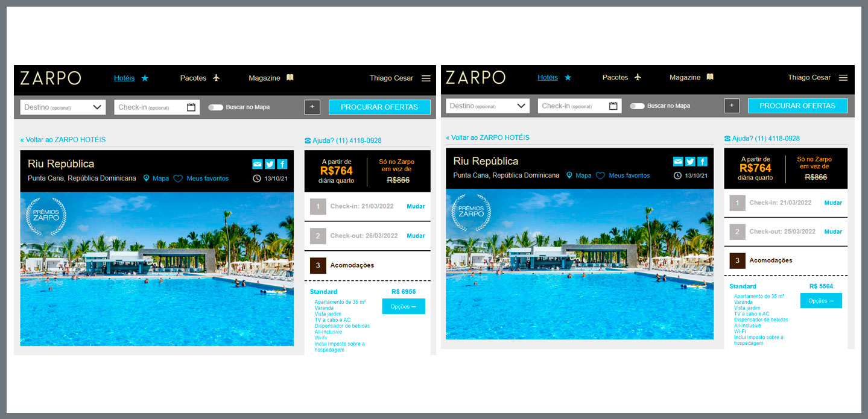
Task: Click Check-in date field in right screenshot
Action: point(579,106)
